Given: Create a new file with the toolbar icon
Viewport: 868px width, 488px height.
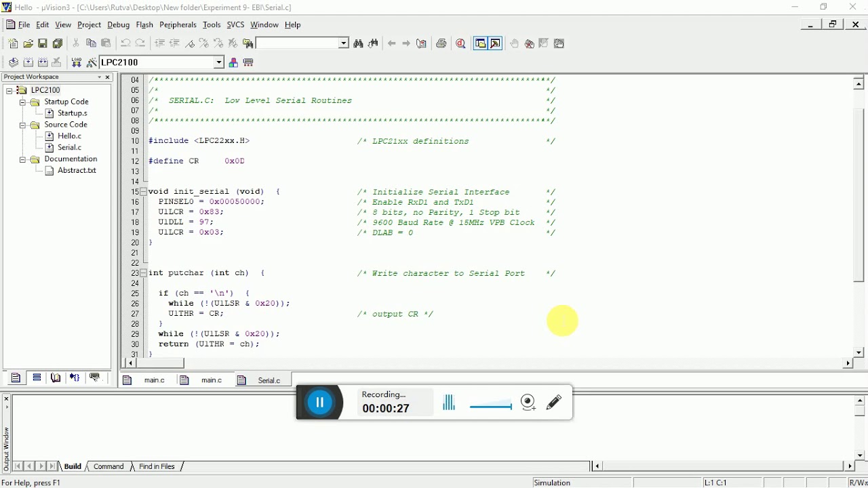Looking at the screenshot, I should click(13, 43).
